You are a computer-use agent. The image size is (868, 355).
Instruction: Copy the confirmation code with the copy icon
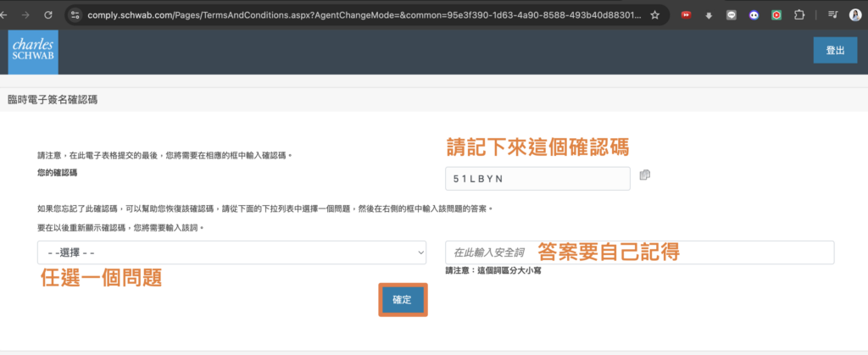click(645, 175)
